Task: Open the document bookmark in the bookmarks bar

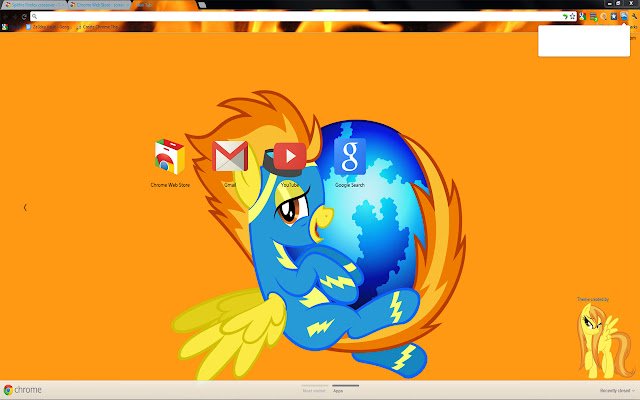Action: point(48,27)
